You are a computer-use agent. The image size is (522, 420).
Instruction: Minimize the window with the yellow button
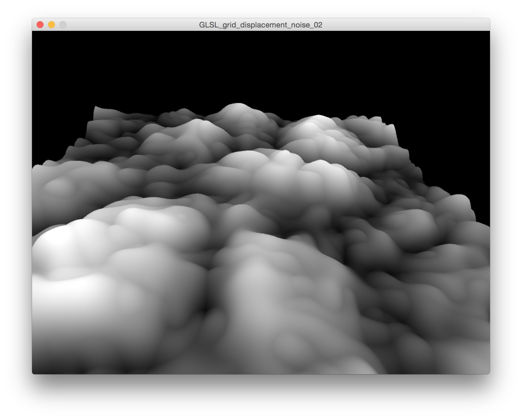[52, 25]
